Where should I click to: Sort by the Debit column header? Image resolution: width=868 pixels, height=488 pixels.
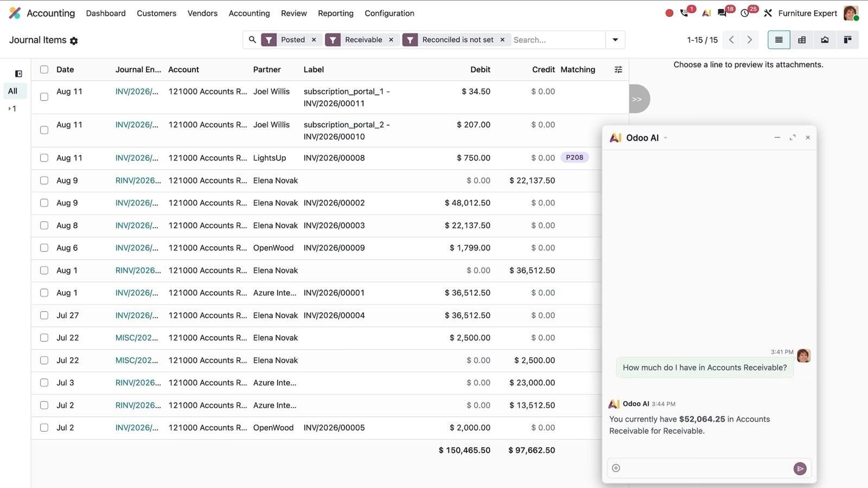[480, 69]
